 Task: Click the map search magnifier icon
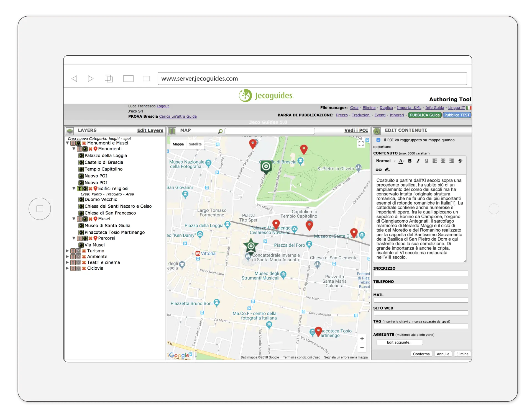pyautogui.click(x=220, y=131)
